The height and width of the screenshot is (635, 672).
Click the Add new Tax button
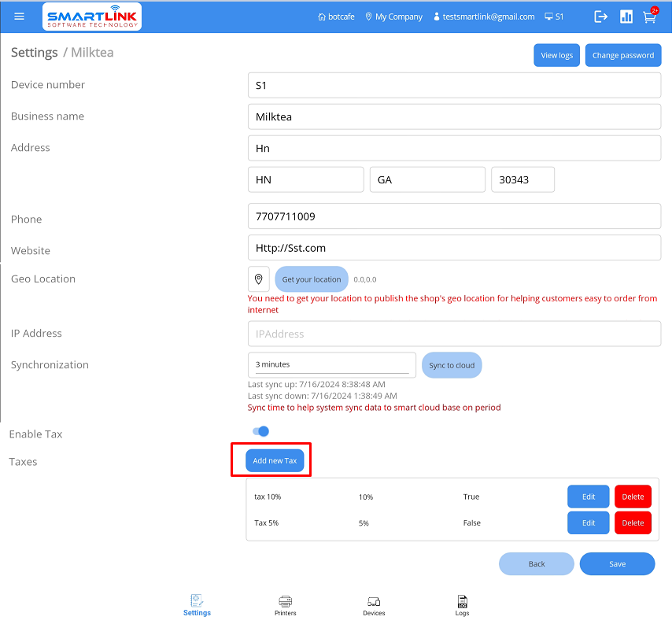click(x=275, y=460)
